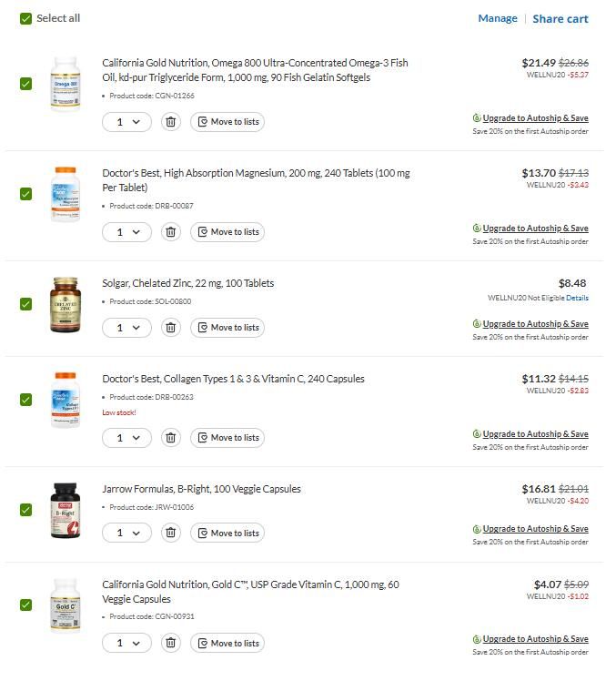Click Autoship icon beside Solgar Zinc upgrade
Image resolution: width=616 pixels, height=681 pixels.
click(x=477, y=324)
